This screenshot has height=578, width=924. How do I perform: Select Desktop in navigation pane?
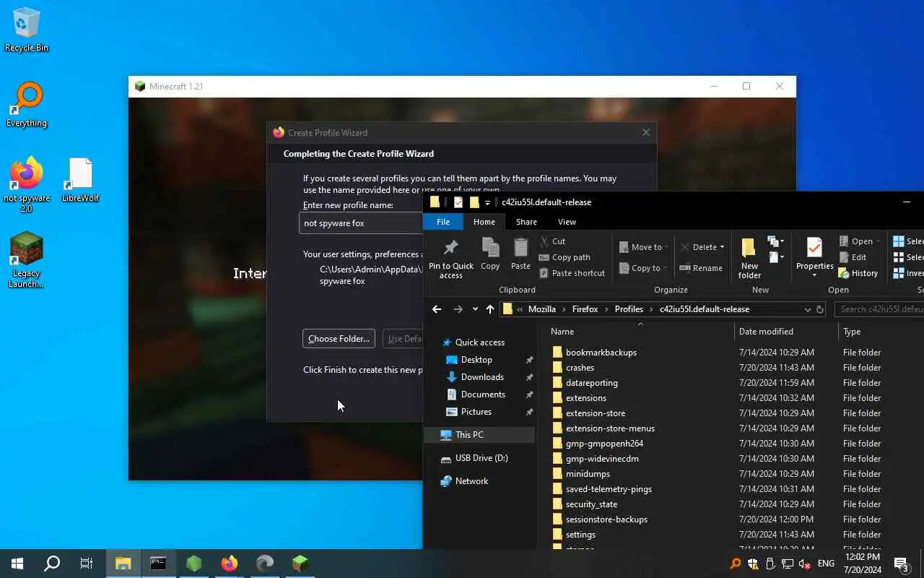pyautogui.click(x=476, y=360)
